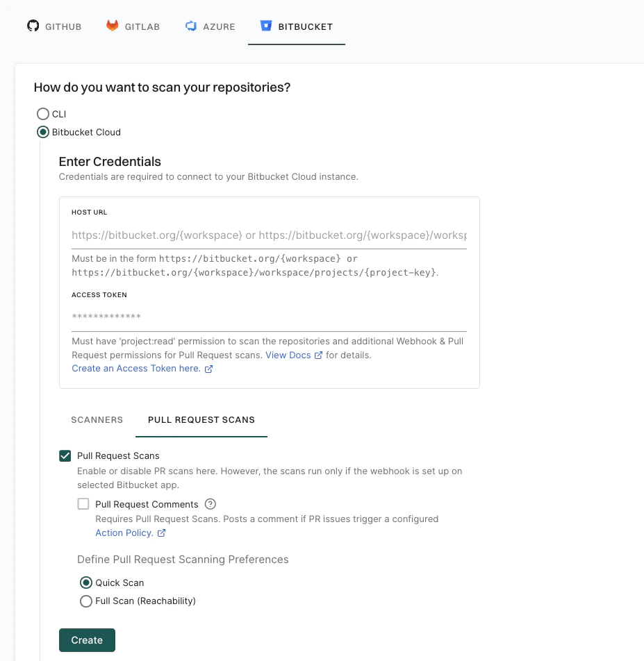The image size is (644, 661).
Task: Open the PULL REQUEST SCANS tab
Action: coord(201,420)
